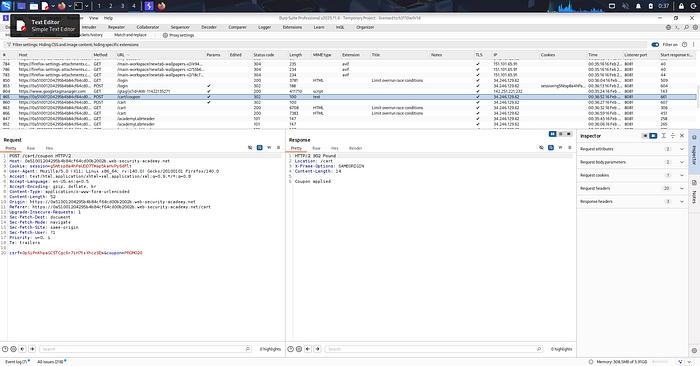
Task: Open the Logger tab
Action: point(264,27)
